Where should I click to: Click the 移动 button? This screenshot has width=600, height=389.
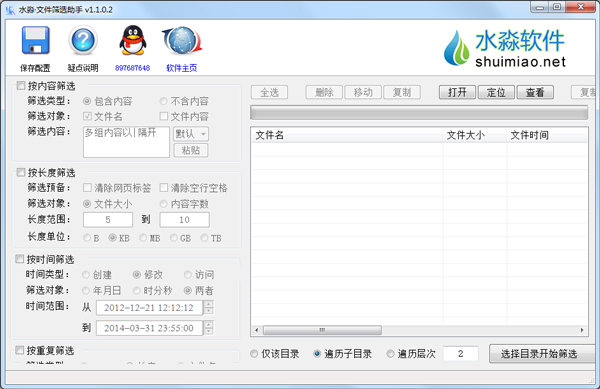tap(363, 92)
